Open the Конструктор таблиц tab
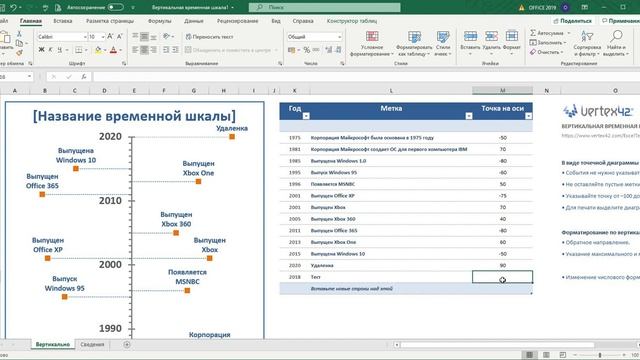The image size is (640, 360). (x=352, y=21)
